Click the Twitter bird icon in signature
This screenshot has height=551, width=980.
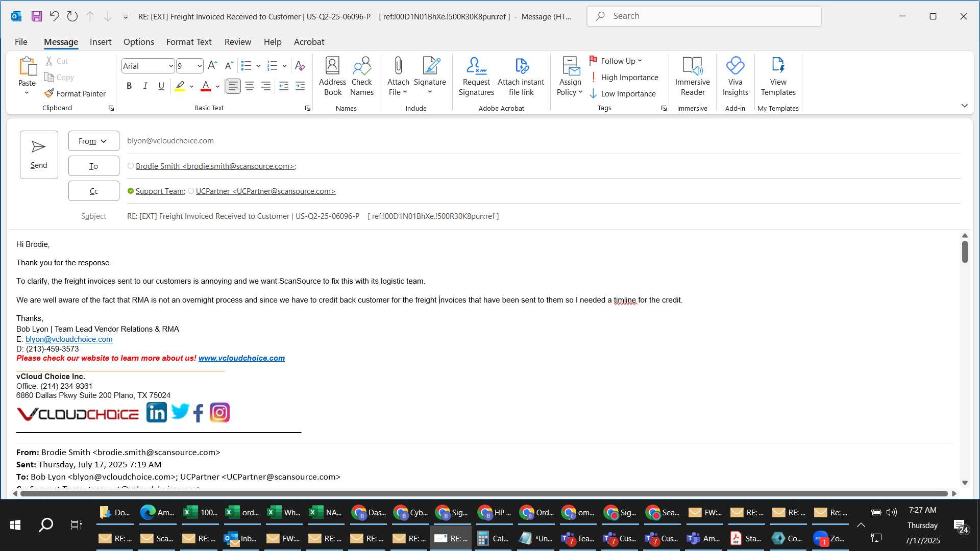click(180, 411)
